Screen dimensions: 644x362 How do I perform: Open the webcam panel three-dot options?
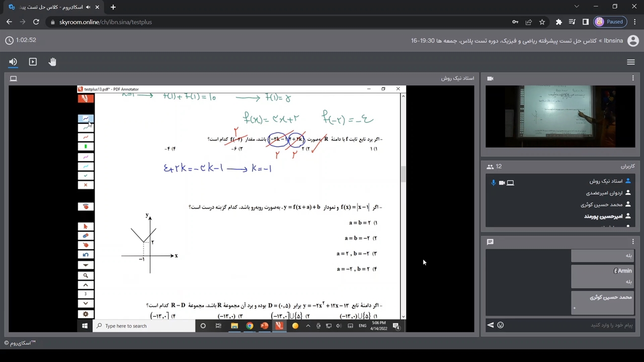(x=633, y=78)
